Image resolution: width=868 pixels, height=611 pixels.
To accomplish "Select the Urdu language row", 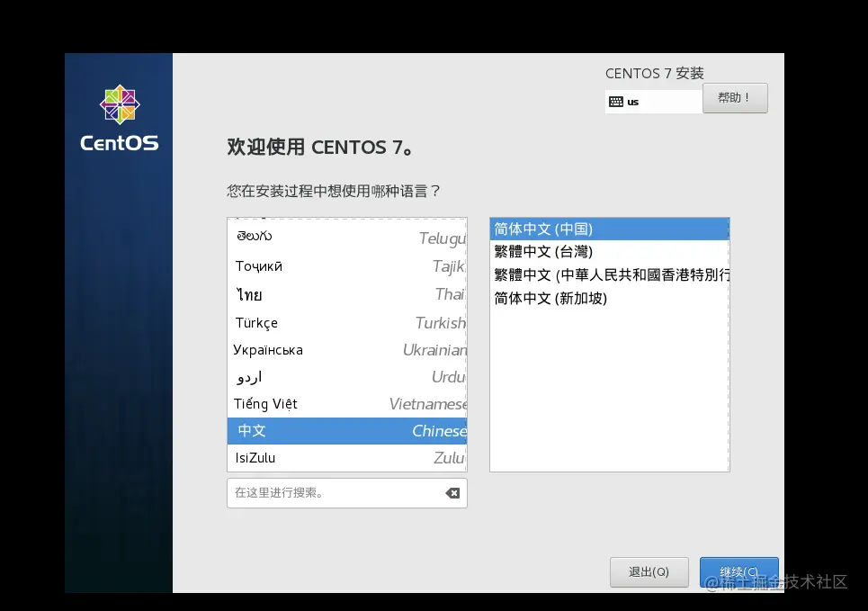I will pyautogui.click(x=347, y=377).
